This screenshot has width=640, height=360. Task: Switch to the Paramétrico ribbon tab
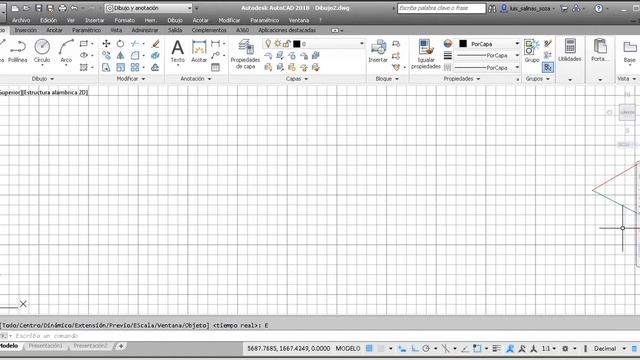87,30
